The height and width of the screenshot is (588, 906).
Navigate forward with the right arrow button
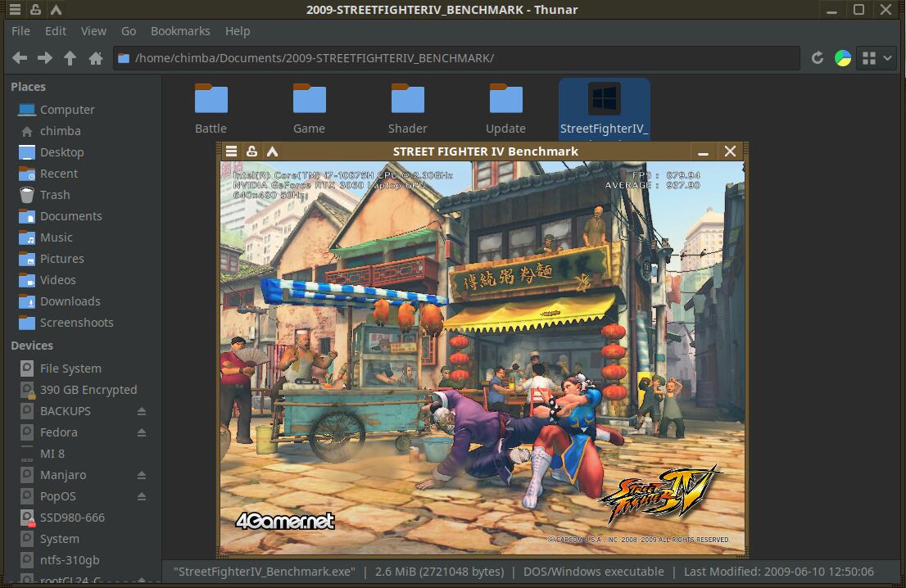pyautogui.click(x=45, y=58)
